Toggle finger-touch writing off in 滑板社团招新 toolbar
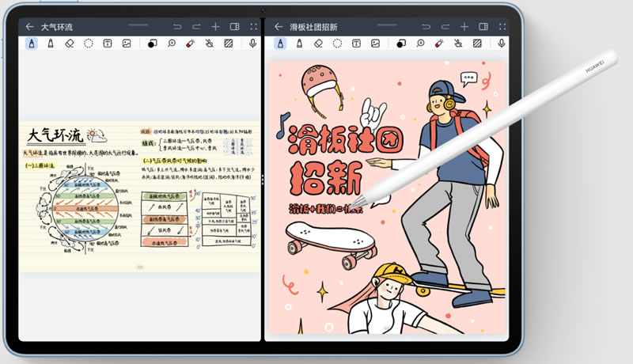 pos(458,44)
